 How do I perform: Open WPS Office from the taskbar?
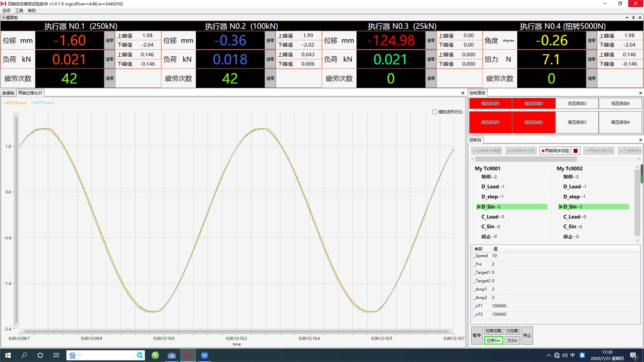click(x=204, y=355)
